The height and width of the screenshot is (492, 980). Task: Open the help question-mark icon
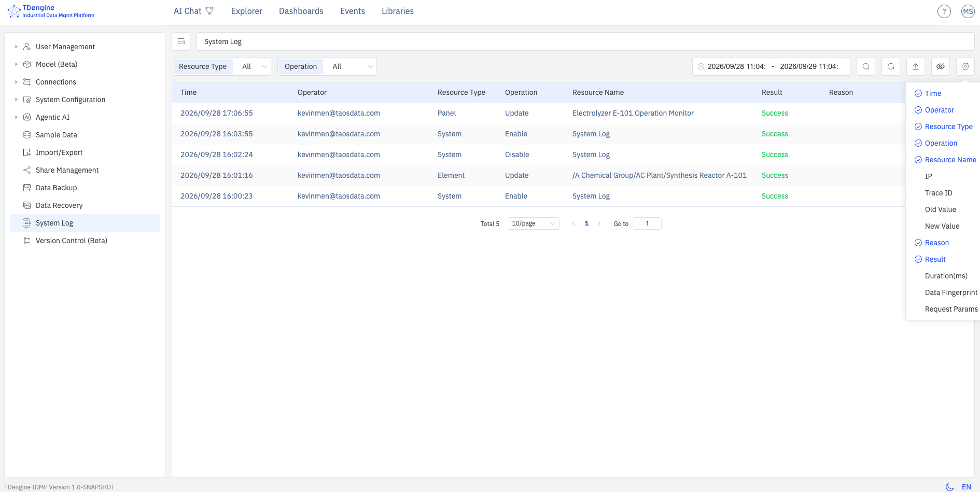click(944, 11)
